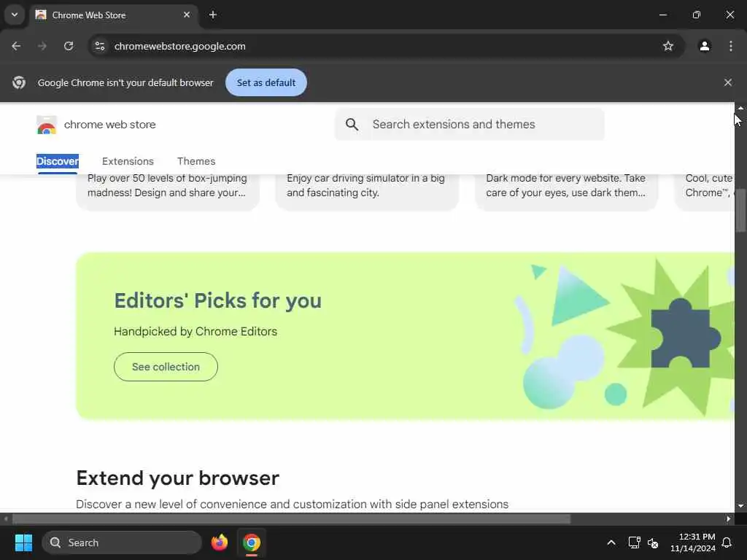
Task: Click the search magnifier icon
Action: click(352, 124)
